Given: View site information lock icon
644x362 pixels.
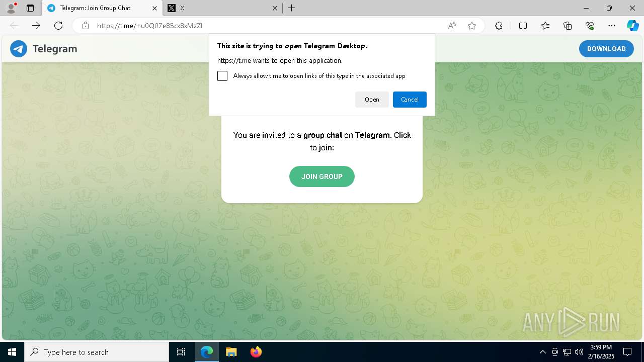Looking at the screenshot, I should [86, 26].
